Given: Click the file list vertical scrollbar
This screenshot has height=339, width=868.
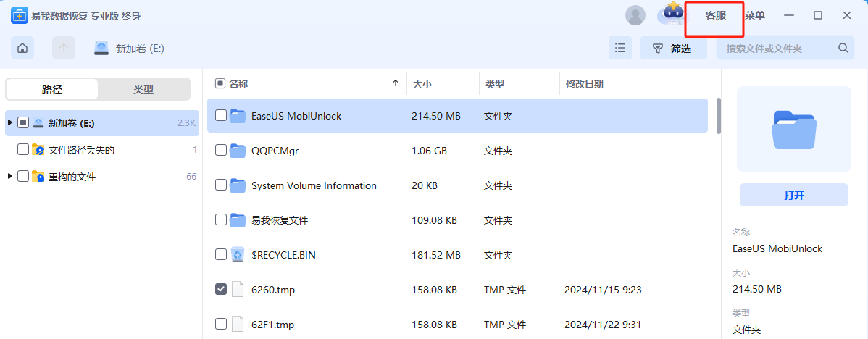Looking at the screenshot, I should click(719, 116).
